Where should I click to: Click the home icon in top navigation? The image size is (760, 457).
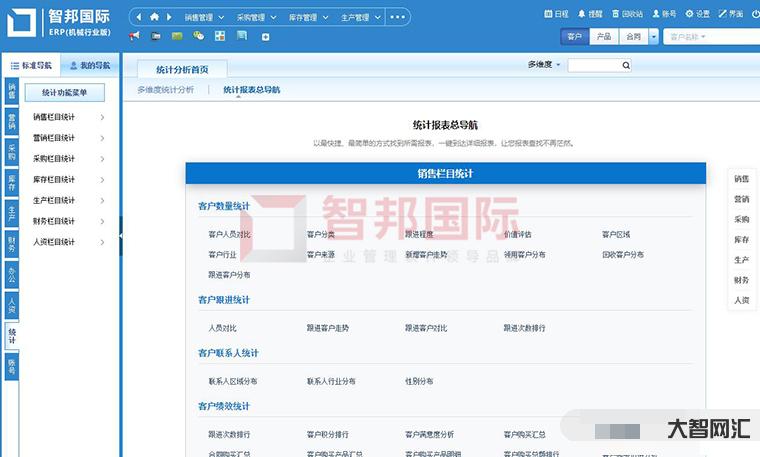(x=153, y=17)
